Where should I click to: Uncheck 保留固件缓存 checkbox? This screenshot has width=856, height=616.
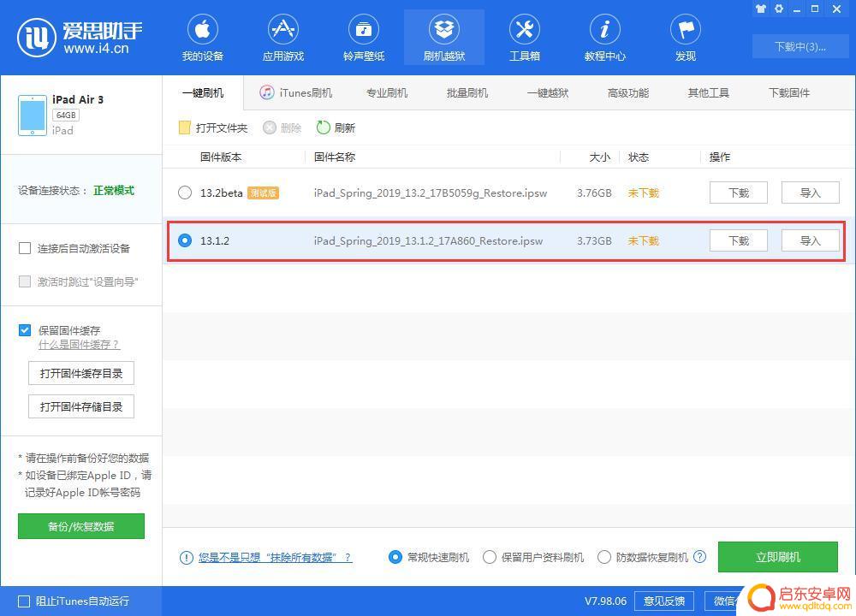click(x=25, y=330)
